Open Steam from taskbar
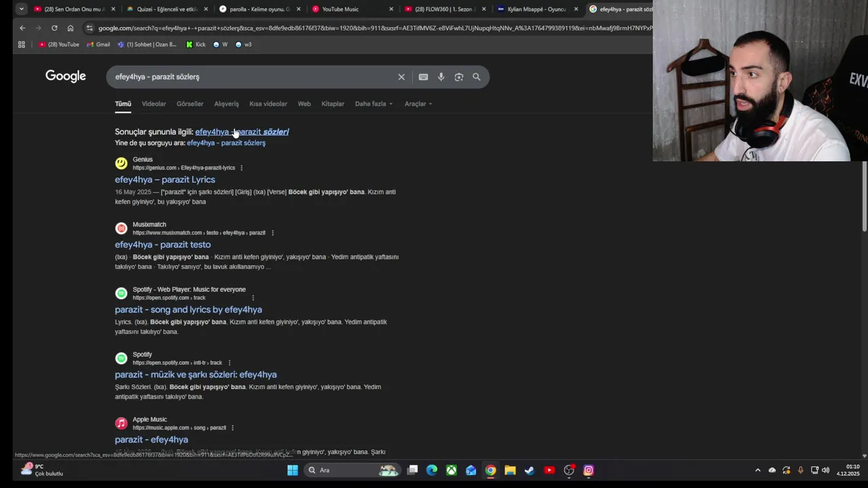The height and width of the screenshot is (488, 868). 530,470
